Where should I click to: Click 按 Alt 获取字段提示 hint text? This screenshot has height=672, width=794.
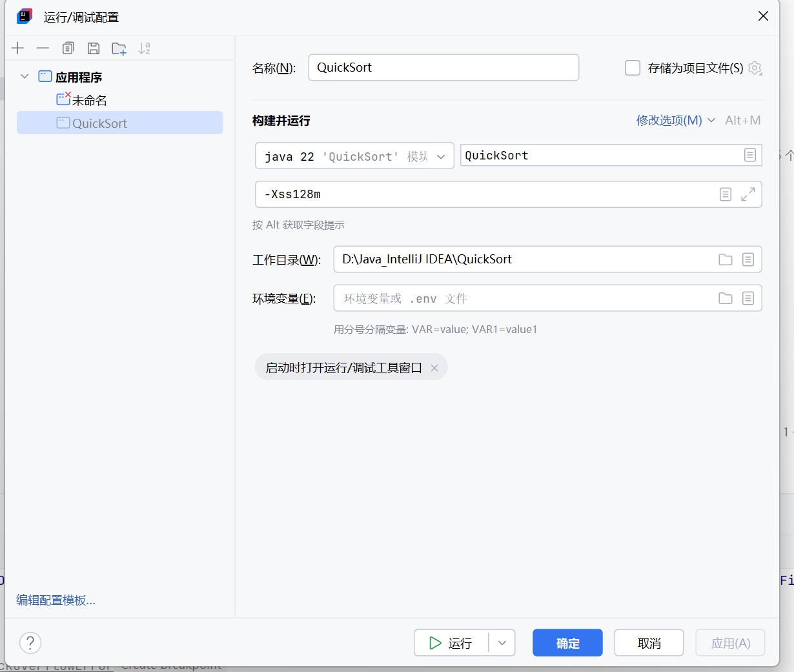(x=298, y=225)
